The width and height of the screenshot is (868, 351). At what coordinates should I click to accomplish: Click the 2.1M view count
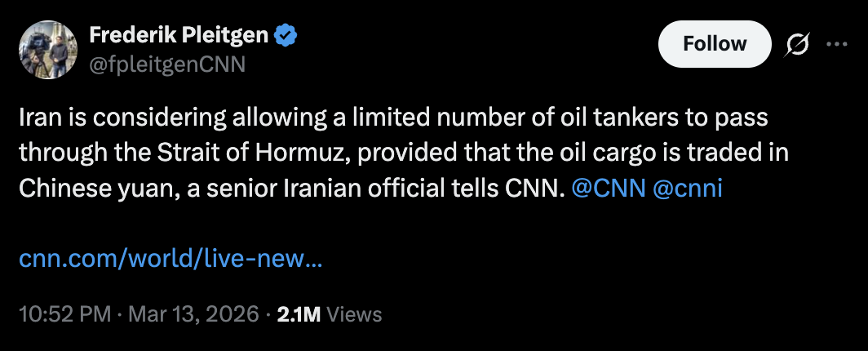click(x=299, y=314)
